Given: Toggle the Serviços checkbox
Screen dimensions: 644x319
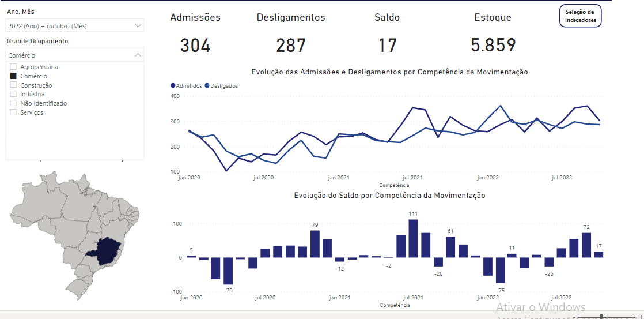Looking at the screenshot, I should click(x=13, y=112).
